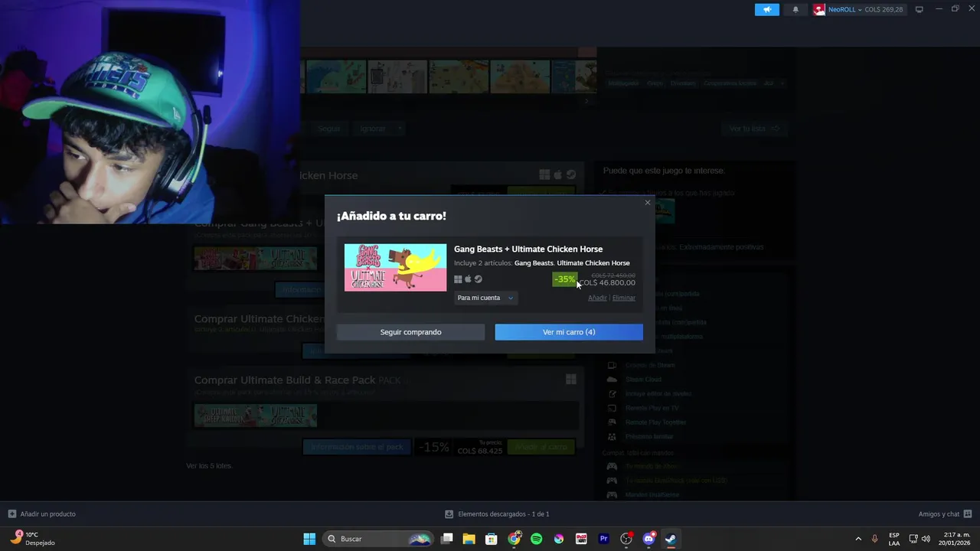The image size is (980, 551).
Task: Click the Gang Beasts + Ultimate Chicken Horse title
Action: [x=528, y=249]
